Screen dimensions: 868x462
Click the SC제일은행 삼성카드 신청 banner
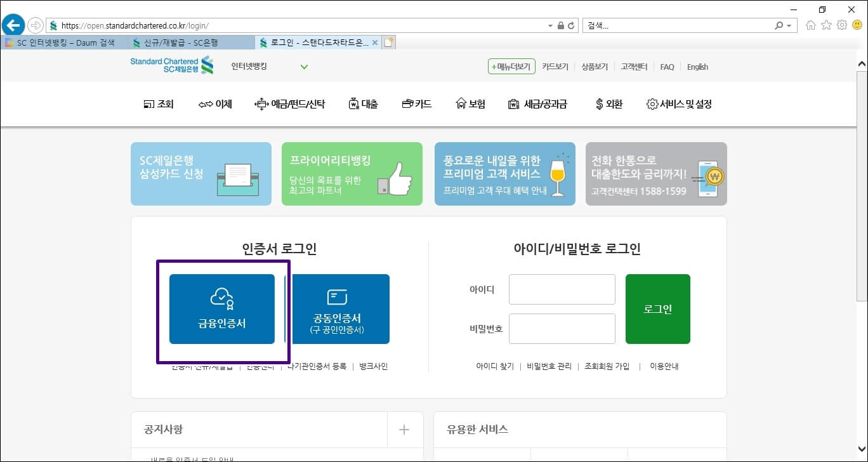click(x=201, y=174)
